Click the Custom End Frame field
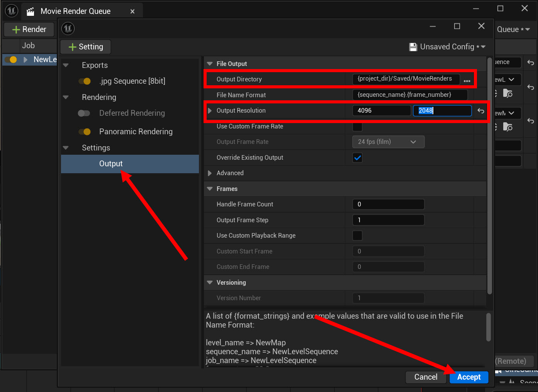This screenshot has width=538, height=392. [389, 267]
